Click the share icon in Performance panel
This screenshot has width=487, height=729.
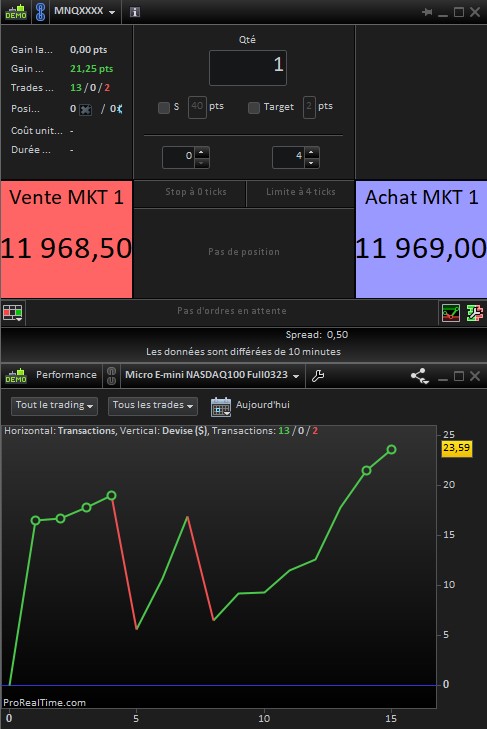[419, 376]
